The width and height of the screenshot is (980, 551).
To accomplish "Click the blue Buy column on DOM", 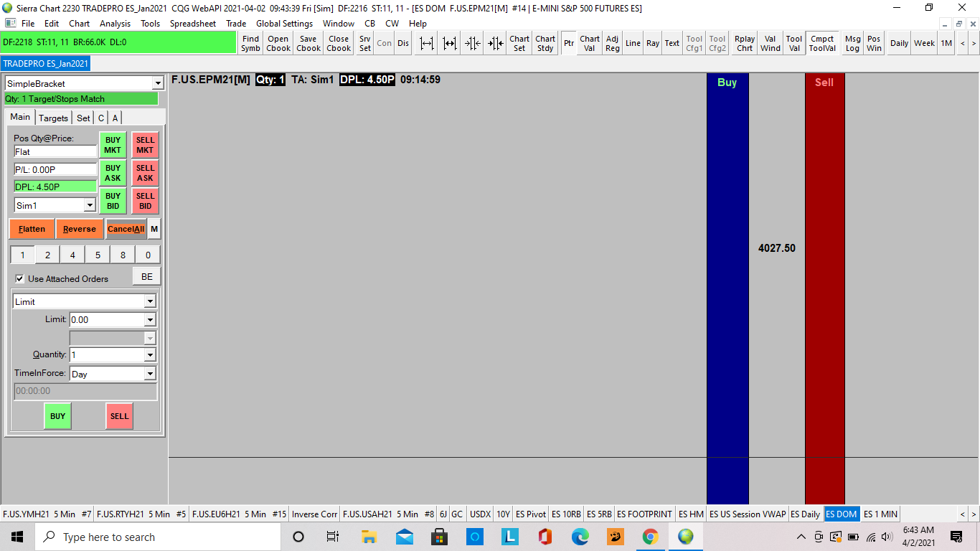I will pos(727,288).
